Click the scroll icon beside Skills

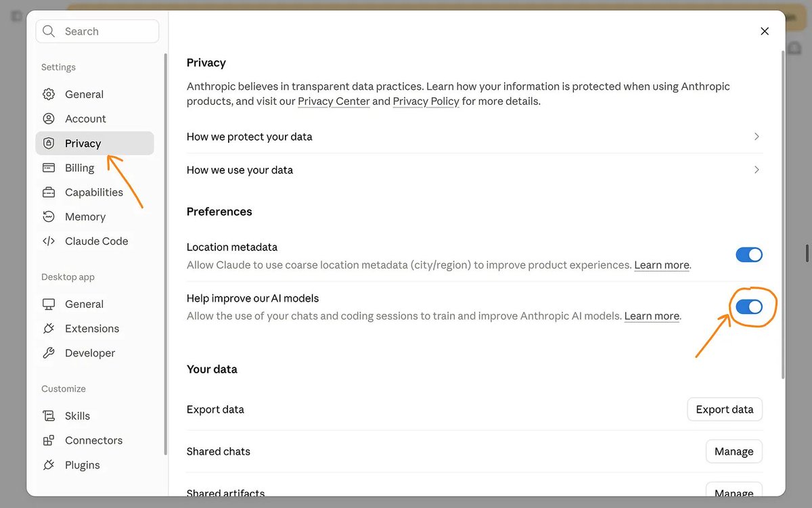click(x=49, y=415)
